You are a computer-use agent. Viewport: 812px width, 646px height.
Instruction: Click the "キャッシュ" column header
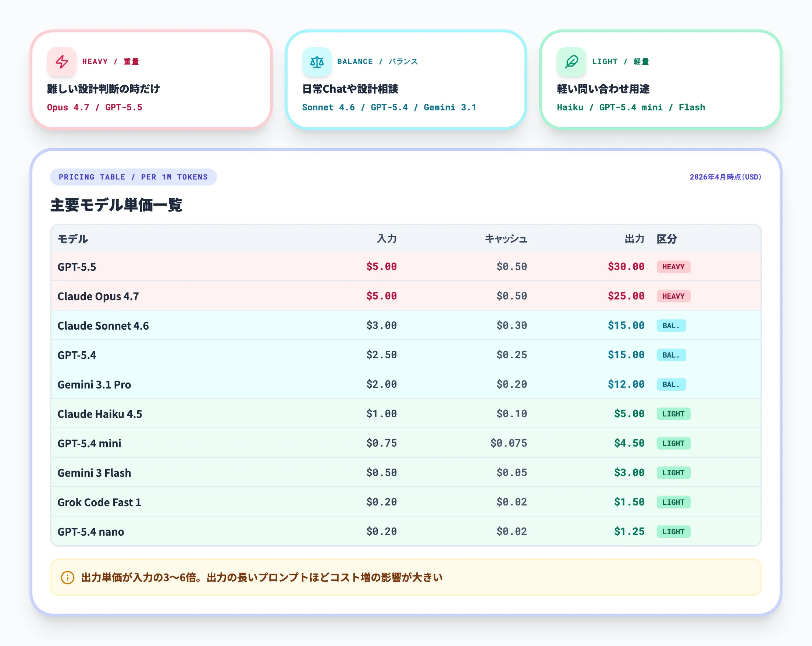tap(506, 239)
